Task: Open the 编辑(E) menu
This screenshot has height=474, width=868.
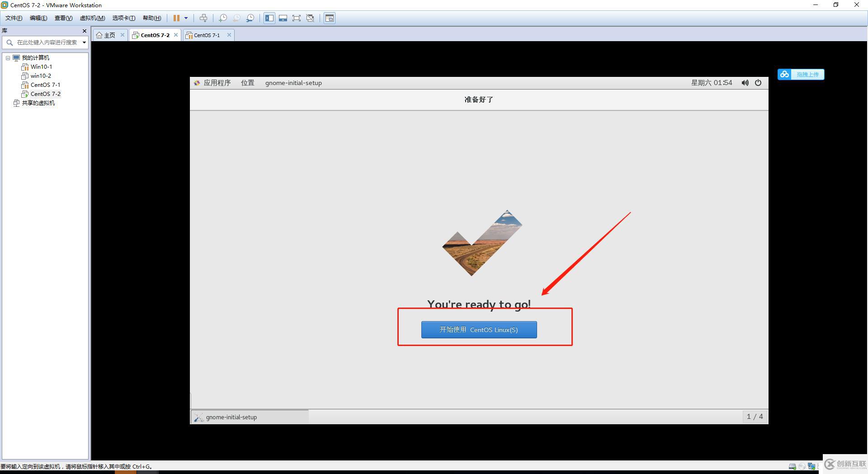Action: 38,18
